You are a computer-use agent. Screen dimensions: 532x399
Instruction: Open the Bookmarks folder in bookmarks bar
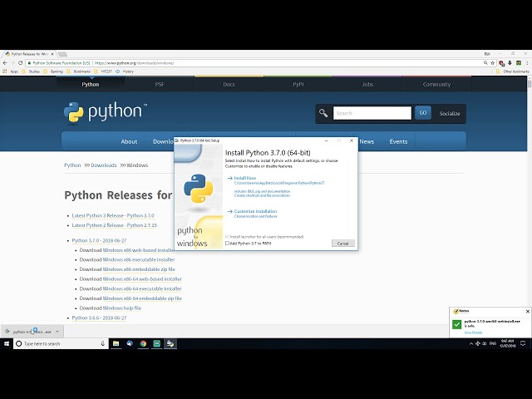pos(79,71)
